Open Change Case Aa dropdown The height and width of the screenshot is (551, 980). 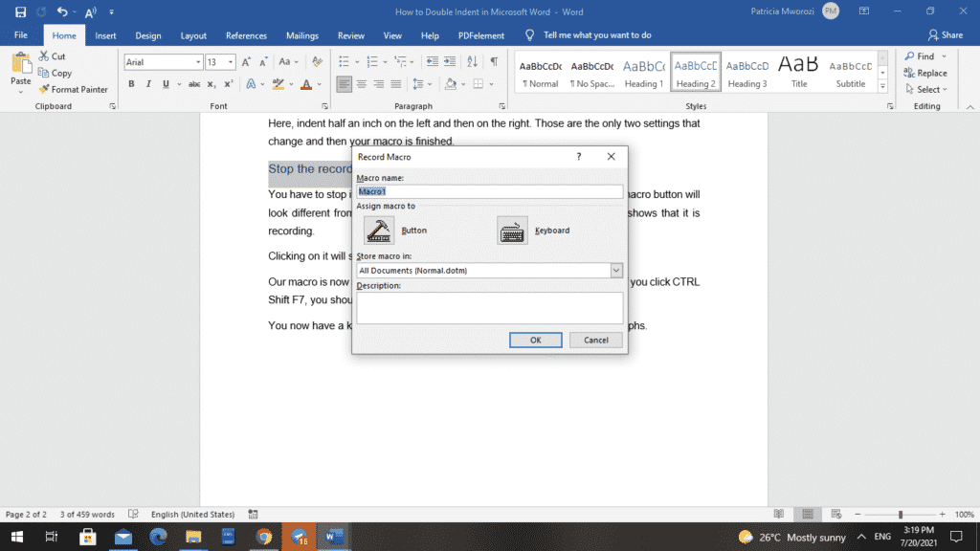[288, 62]
